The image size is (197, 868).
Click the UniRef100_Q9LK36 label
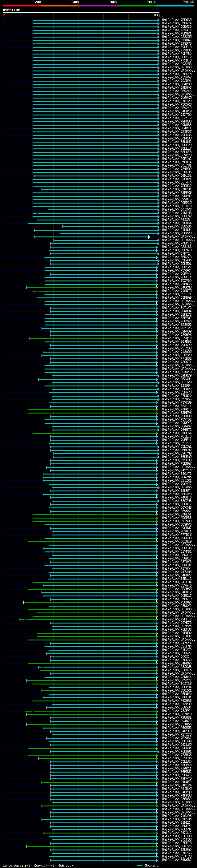coord(176,135)
